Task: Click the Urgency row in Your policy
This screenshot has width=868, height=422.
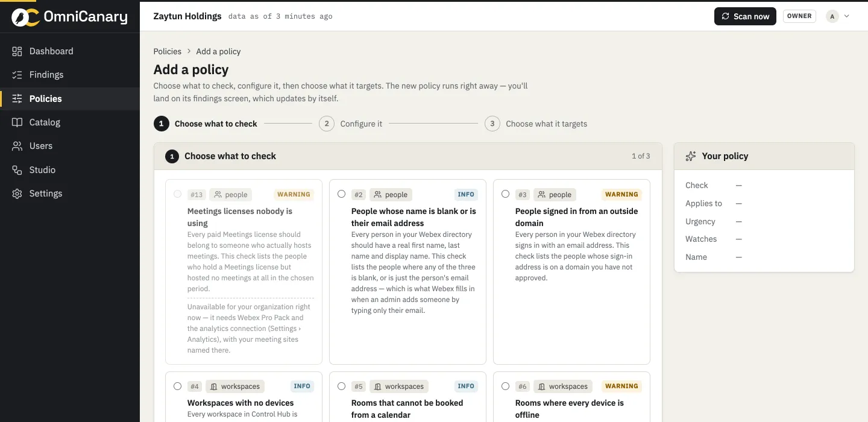Action: pyautogui.click(x=764, y=221)
